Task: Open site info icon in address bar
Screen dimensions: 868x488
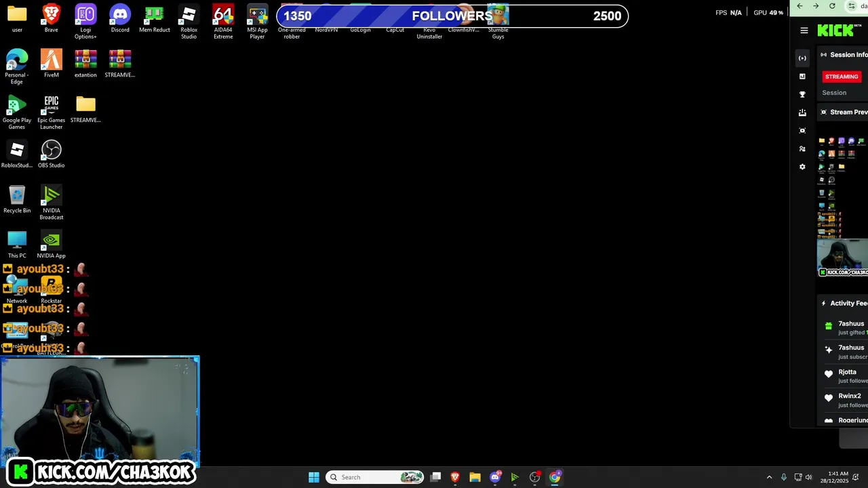Action: tap(851, 6)
